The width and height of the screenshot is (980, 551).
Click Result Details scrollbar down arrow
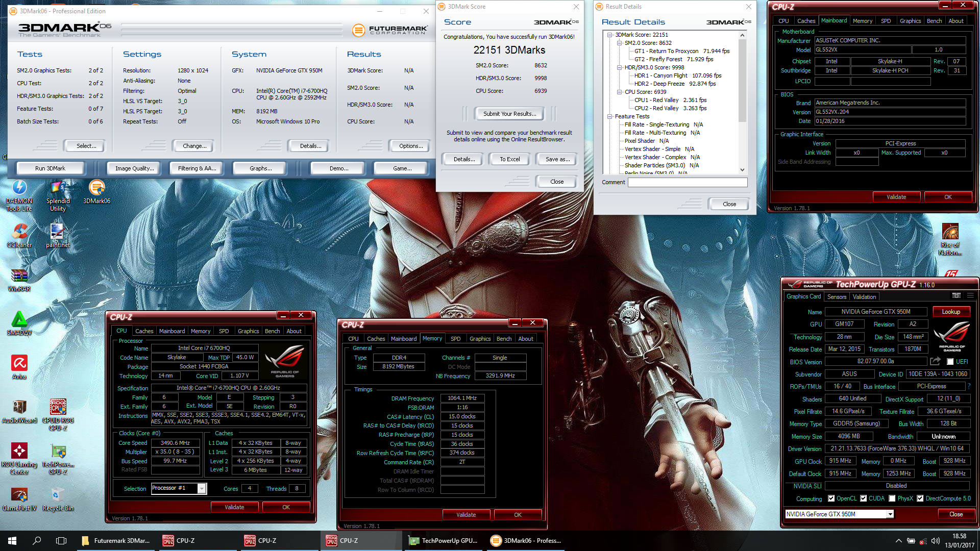tap(742, 170)
